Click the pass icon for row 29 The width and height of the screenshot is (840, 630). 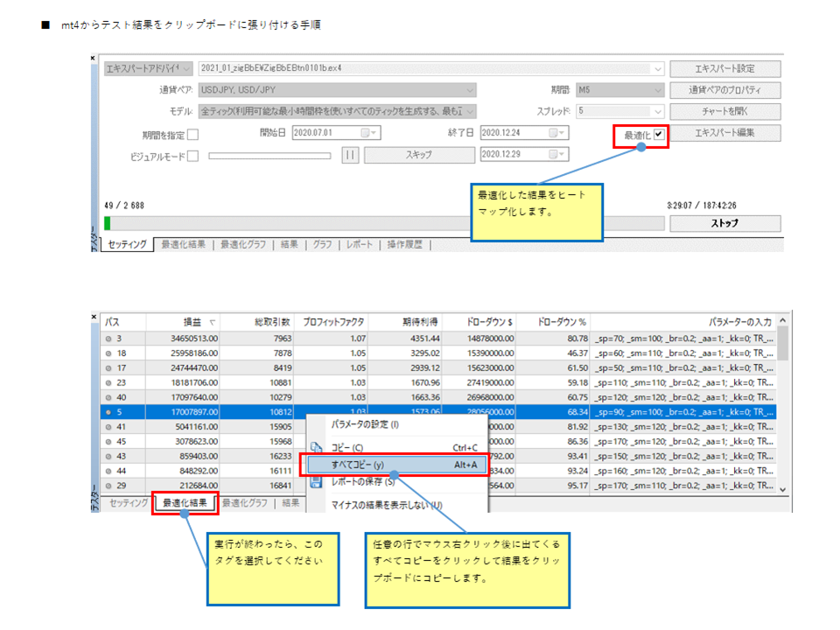click(108, 486)
